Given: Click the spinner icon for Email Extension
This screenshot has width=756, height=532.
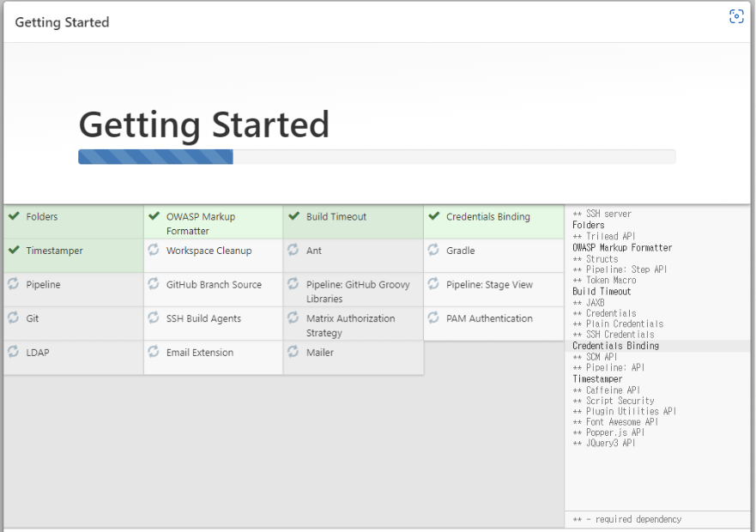Looking at the screenshot, I should (154, 352).
